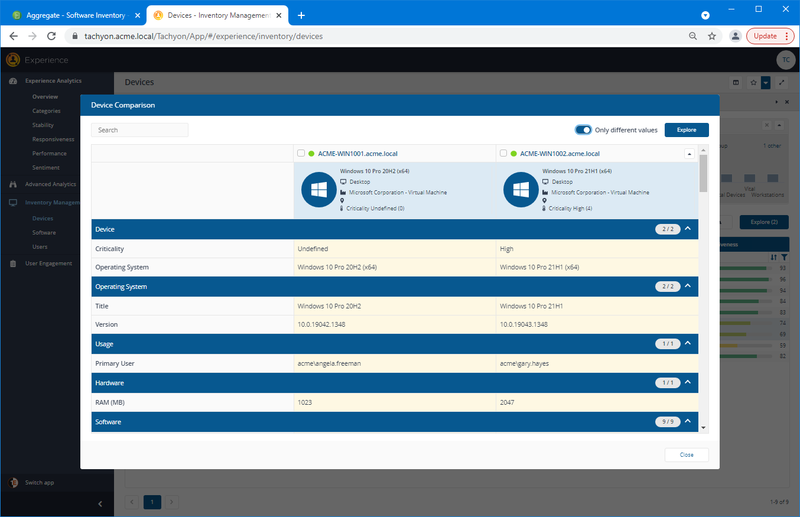
Task: Open the dropdown next to page star
Action: click(765, 82)
